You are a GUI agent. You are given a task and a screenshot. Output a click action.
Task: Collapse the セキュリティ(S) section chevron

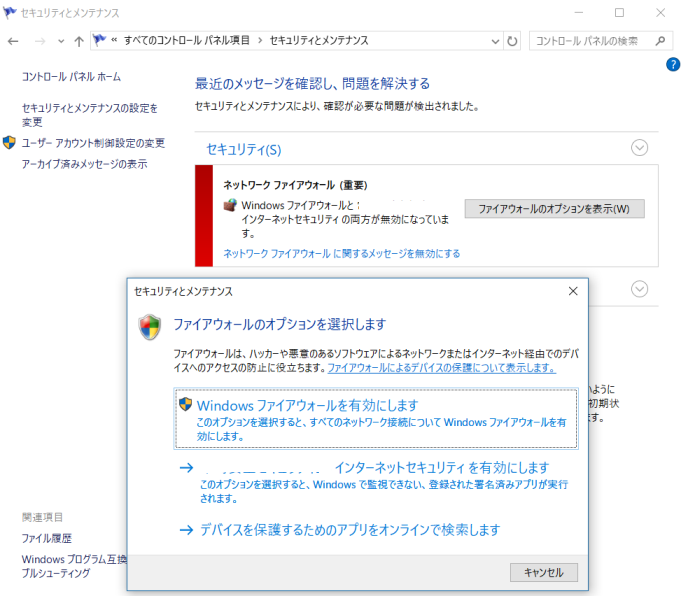pos(639,148)
